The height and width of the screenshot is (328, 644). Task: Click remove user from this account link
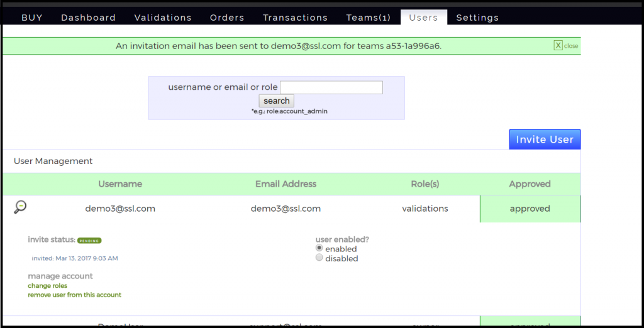pos(74,295)
